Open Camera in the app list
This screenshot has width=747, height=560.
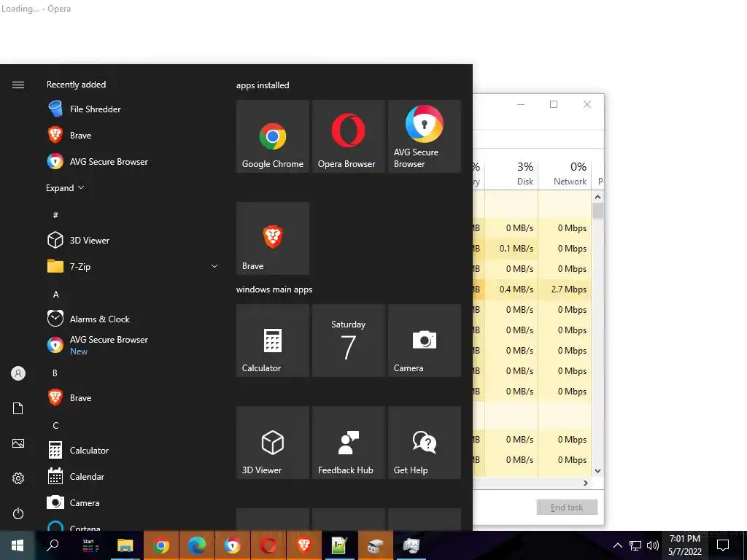coord(133,502)
